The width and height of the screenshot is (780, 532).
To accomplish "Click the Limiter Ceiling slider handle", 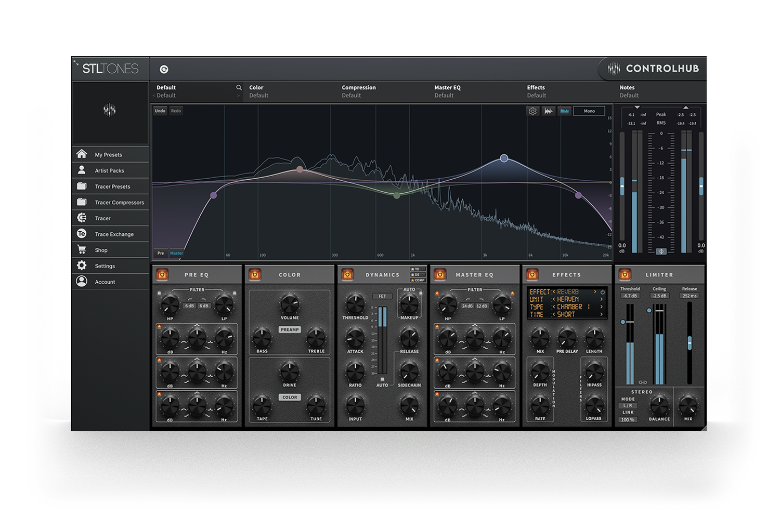I will pos(649,311).
